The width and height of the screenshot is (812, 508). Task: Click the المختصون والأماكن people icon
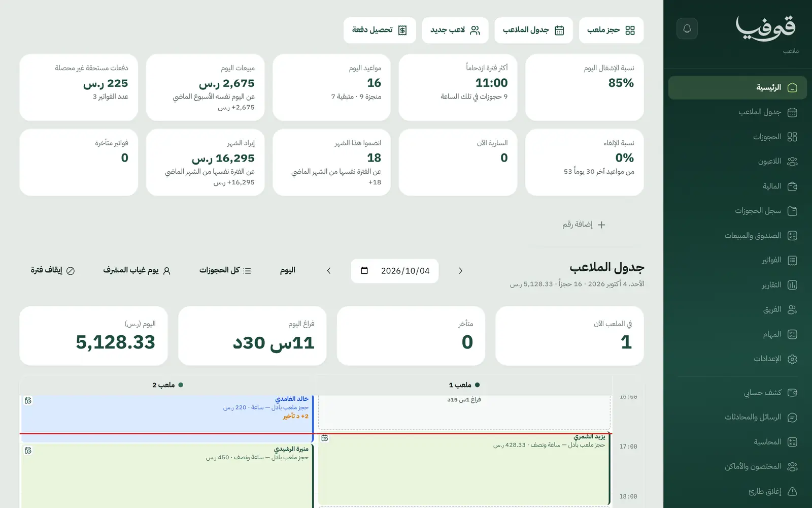792,467
